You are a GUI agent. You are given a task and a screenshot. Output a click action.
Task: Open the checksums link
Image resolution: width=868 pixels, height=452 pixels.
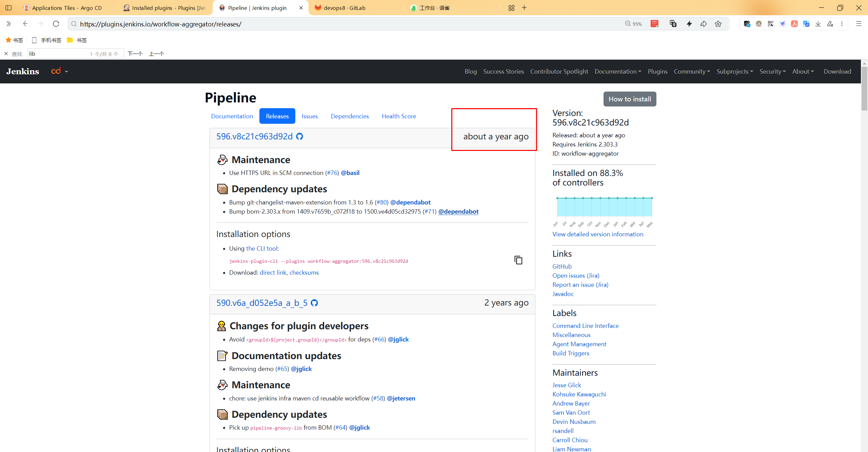pos(304,272)
